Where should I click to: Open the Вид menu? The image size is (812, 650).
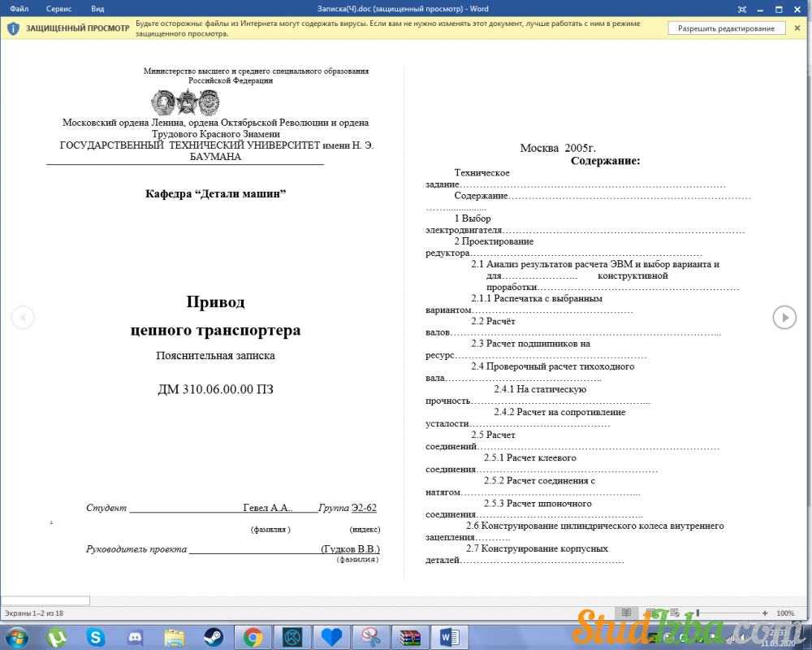[x=97, y=9]
